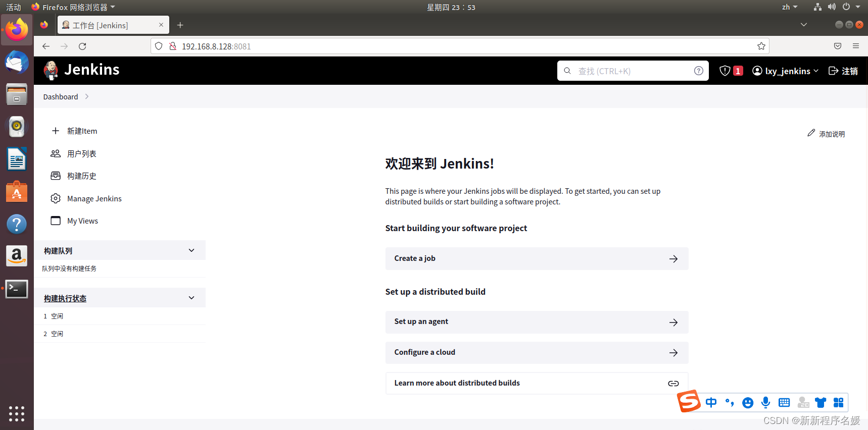Expand the Dashboard breadcrumb chevron
This screenshot has height=430, width=868.
pyautogui.click(x=87, y=96)
